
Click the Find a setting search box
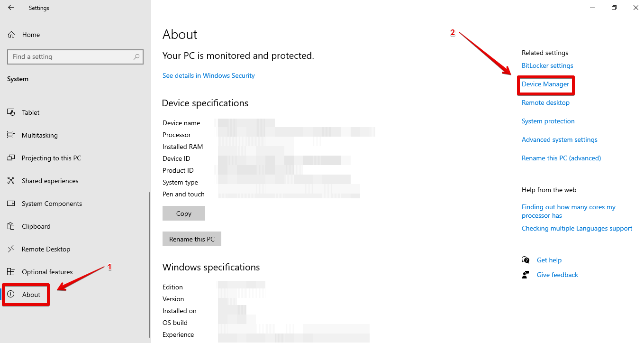tap(71, 57)
